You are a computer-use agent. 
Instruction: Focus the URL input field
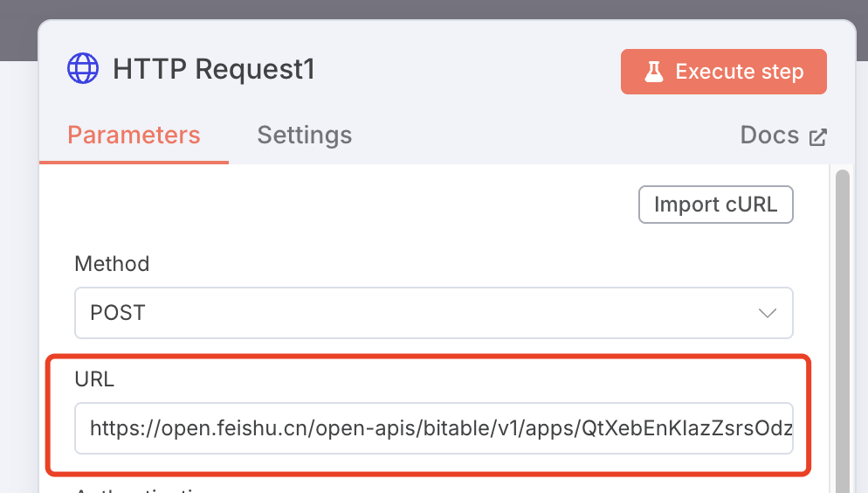[x=433, y=428]
